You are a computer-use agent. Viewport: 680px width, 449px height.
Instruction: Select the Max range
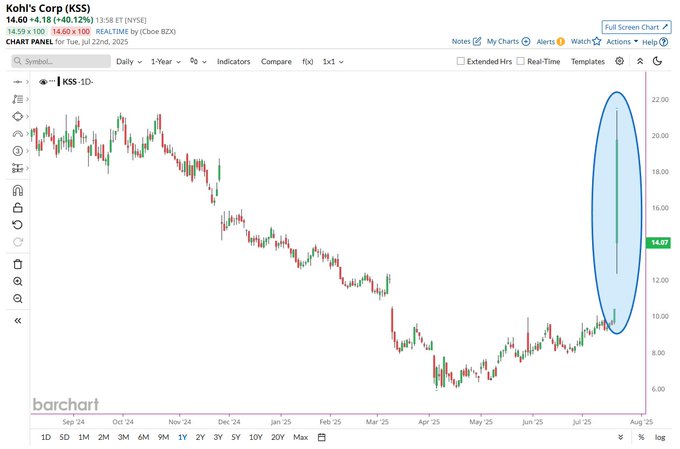(x=301, y=437)
